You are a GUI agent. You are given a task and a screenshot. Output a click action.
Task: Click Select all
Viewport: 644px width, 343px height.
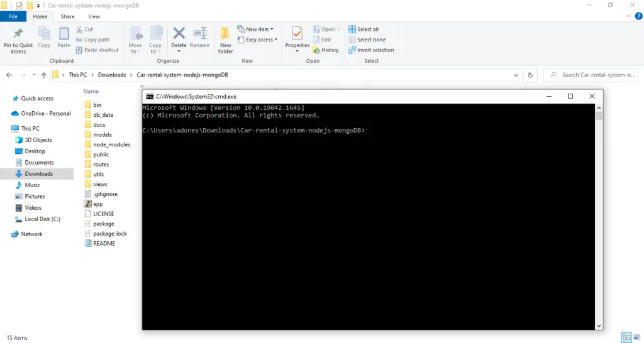click(x=364, y=29)
